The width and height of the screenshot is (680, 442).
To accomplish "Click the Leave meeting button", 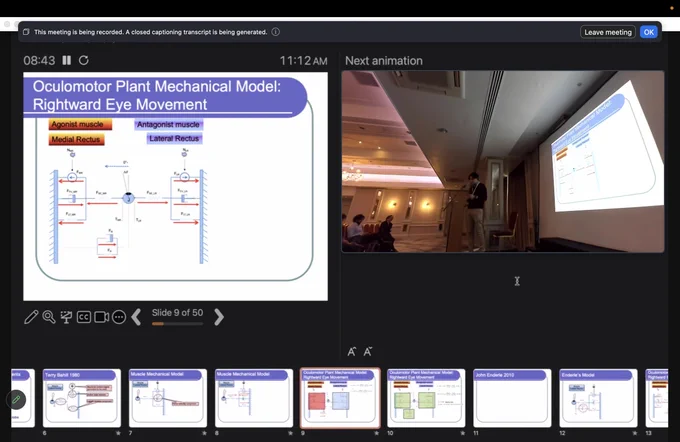I will (608, 32).
